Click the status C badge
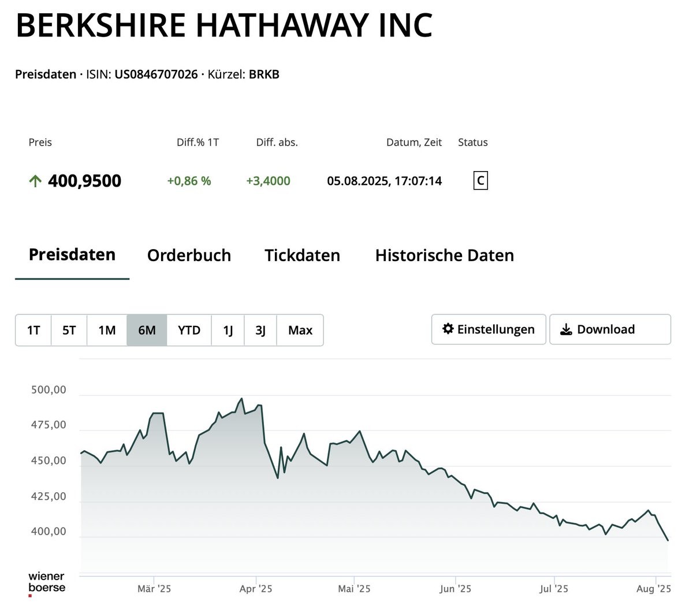This screenshot has width=693, height=616. click(x=480, y=181)
